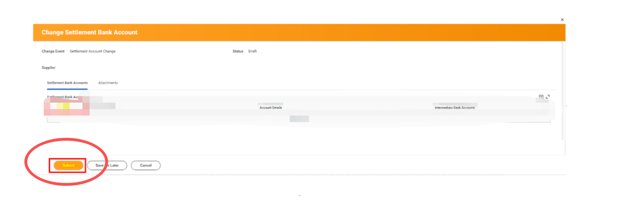Click the blurred gray cell below Account Details
This screenshot has height=206, width=644.
[299, 119]
